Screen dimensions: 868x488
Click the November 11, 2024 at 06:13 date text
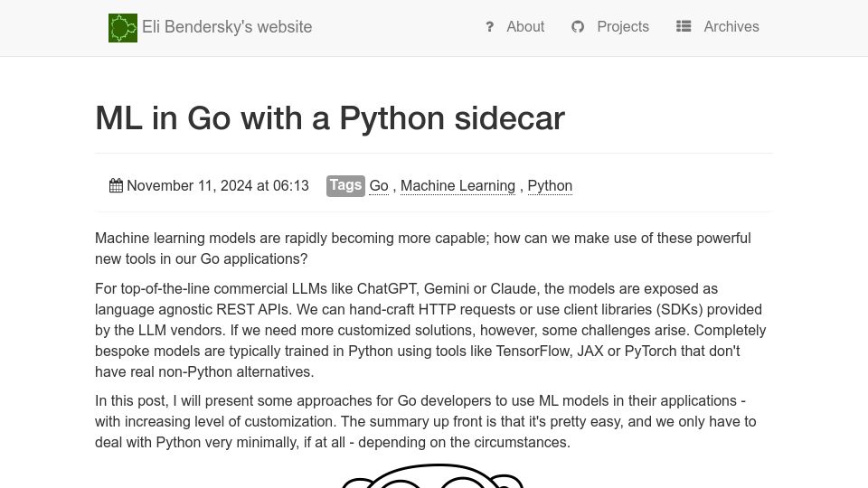[x=218, y=186]
